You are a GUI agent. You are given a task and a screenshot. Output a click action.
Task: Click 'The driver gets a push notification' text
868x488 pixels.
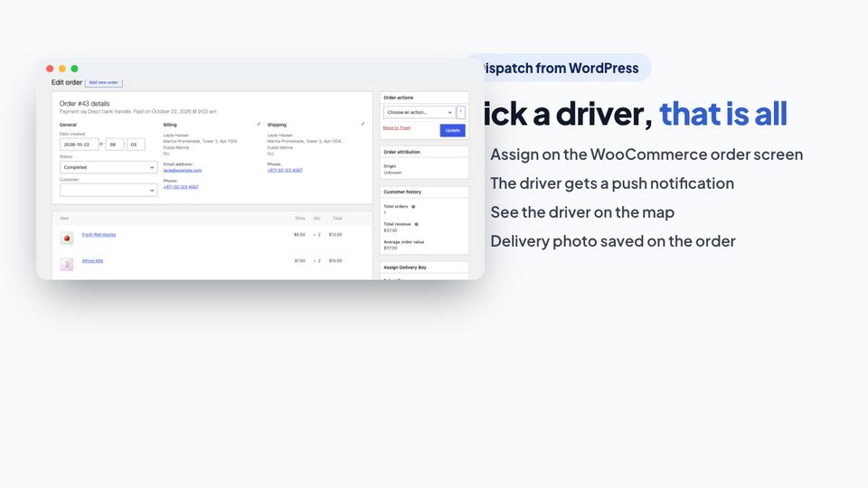click(612, 183)
